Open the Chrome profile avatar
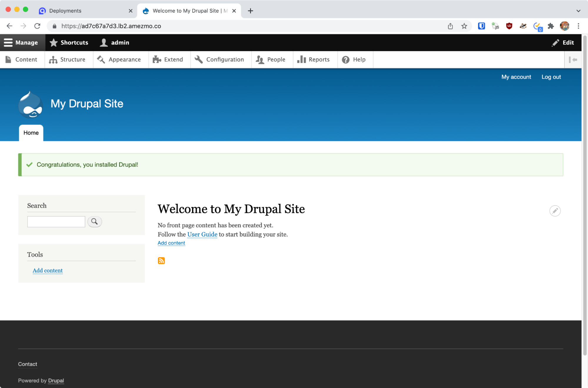 click(x=564, y=26)
